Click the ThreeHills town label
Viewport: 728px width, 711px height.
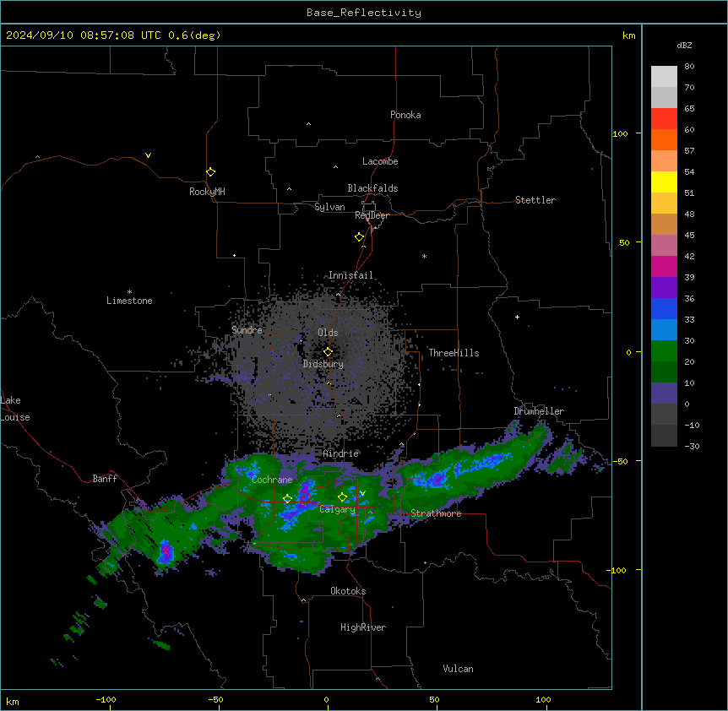pos(454,353)
